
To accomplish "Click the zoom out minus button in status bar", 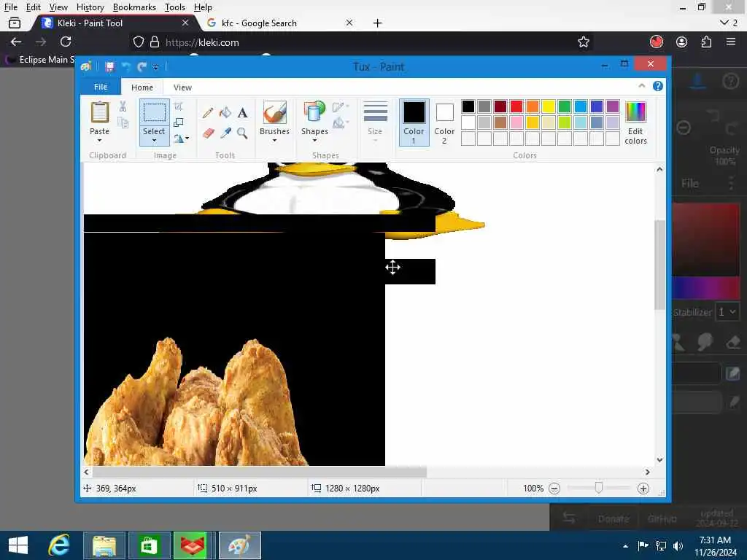I will coord(554,489).
